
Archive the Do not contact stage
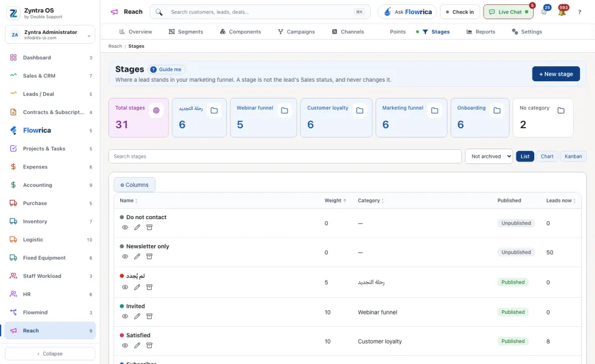[149, 227]
